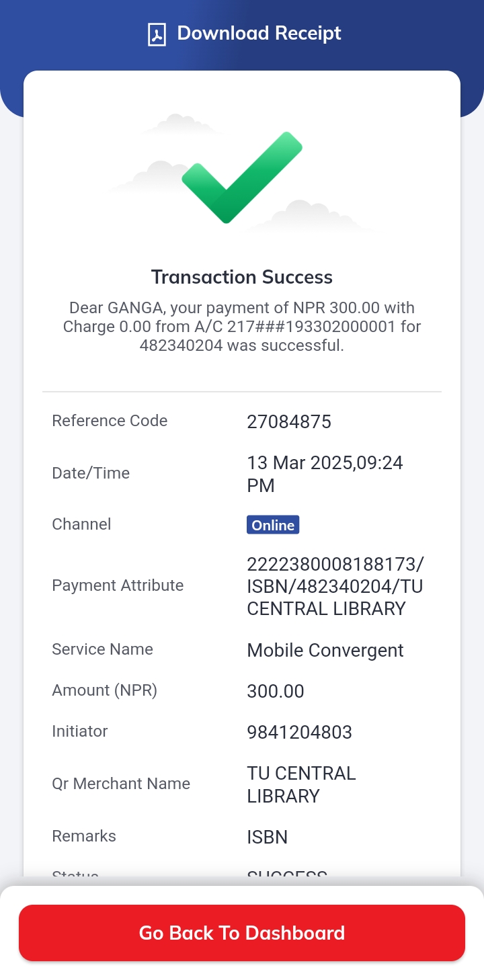Click the date and time value
Screen dimensions: 484x980
coord(325,474)
